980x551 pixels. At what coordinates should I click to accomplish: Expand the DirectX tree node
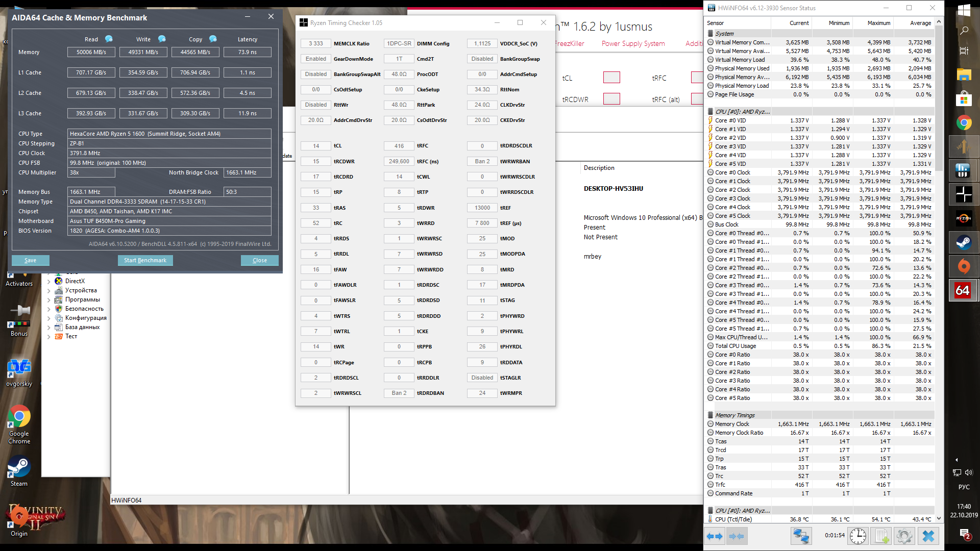49,281
